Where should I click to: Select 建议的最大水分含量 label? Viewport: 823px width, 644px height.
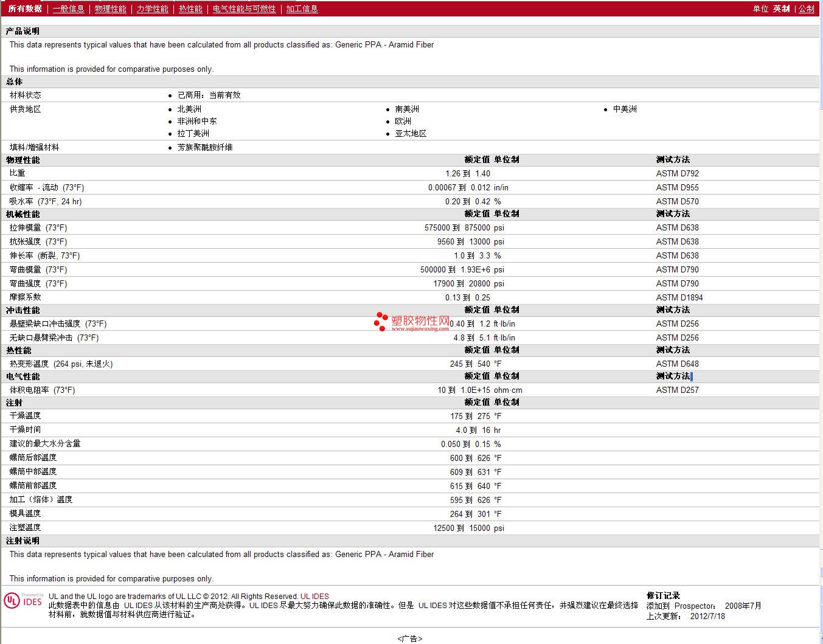pyautogui.click(x=45, y=444)
